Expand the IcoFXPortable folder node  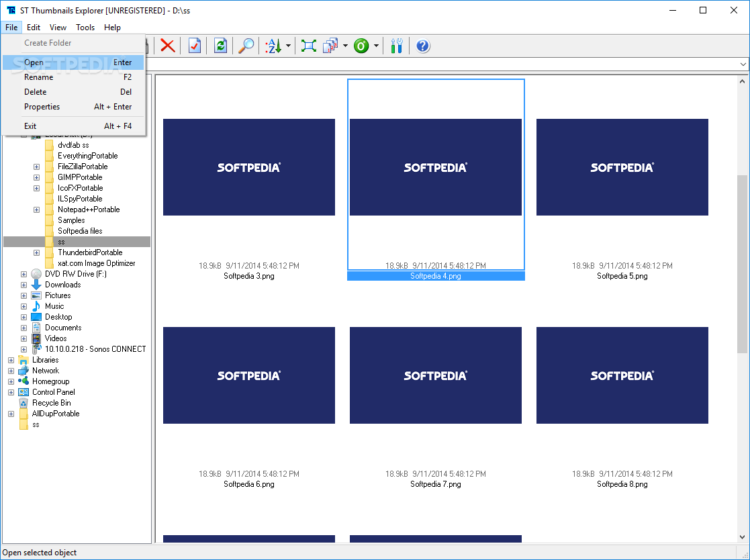[36, 189]
